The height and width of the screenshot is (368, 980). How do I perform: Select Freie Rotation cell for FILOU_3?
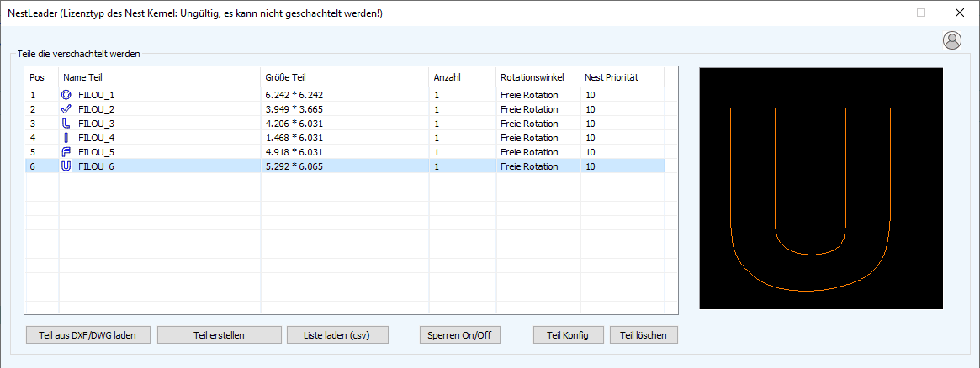pyautogui.click(x=529, y=124)
